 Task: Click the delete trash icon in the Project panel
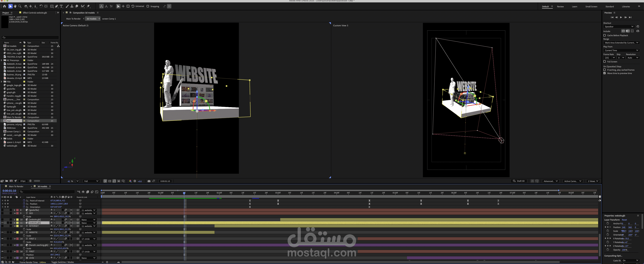(x=31, y=181)
